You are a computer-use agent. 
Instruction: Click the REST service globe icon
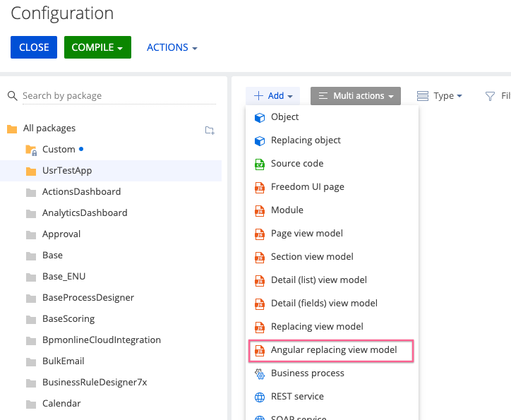tap(260, 397)
